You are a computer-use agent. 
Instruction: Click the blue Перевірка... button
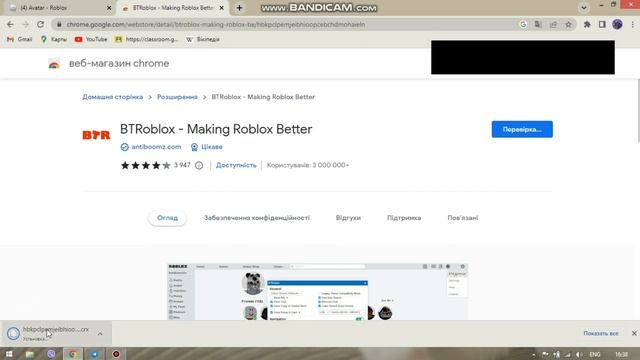(522, 129)
